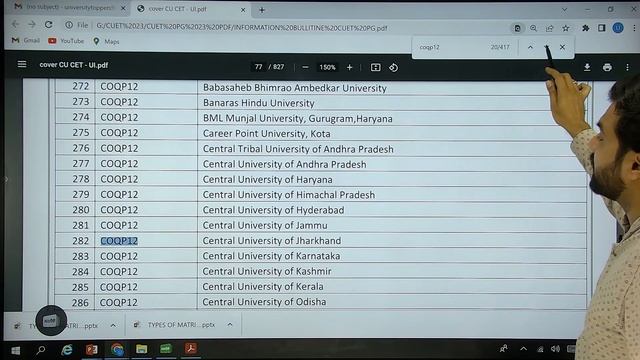The width and height of the screenshot is (640, 360).
Task: Open PDF viewer more actions menu
Action: pyautogui.click(x=627, y=67)
